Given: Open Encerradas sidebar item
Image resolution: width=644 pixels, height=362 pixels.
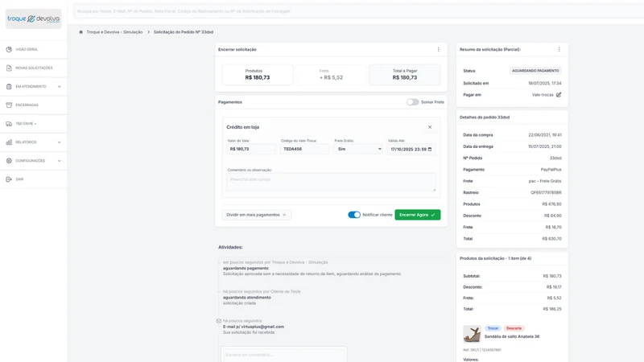Looking at the screenshot, I should (x=34, y=105).
